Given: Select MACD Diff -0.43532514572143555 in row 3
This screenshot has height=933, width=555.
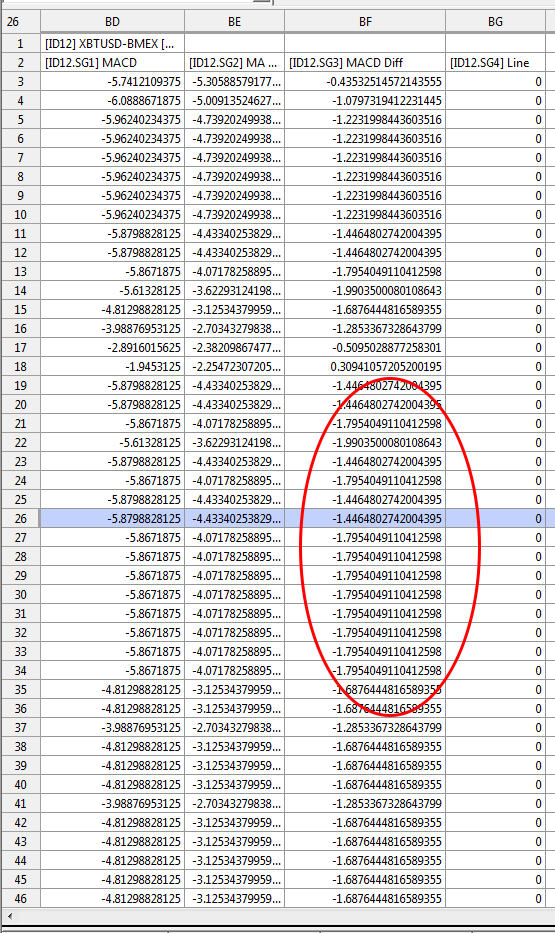Looking at the screenshot, I should point(365,82).
